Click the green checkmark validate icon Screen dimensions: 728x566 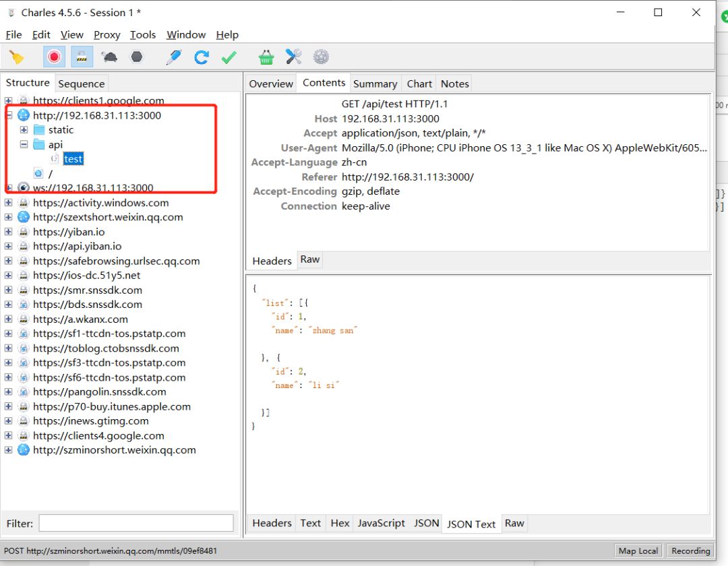pyautogui.click(x=229, y=57)
